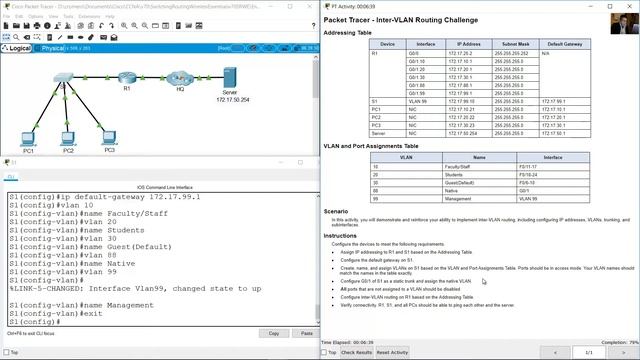
Task: Click the Paste icon in main toolbar
Action: click(91, 26)
